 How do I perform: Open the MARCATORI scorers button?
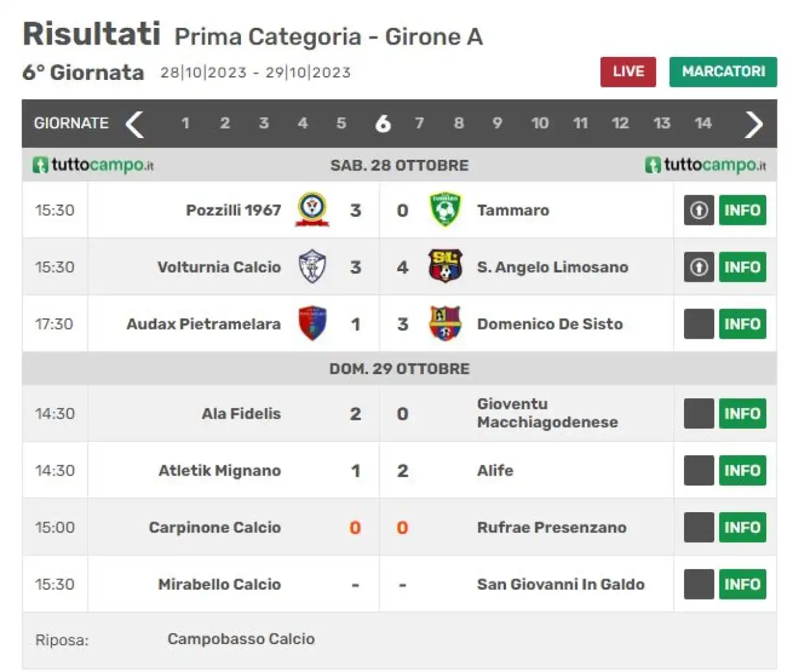tap(723, 72)
